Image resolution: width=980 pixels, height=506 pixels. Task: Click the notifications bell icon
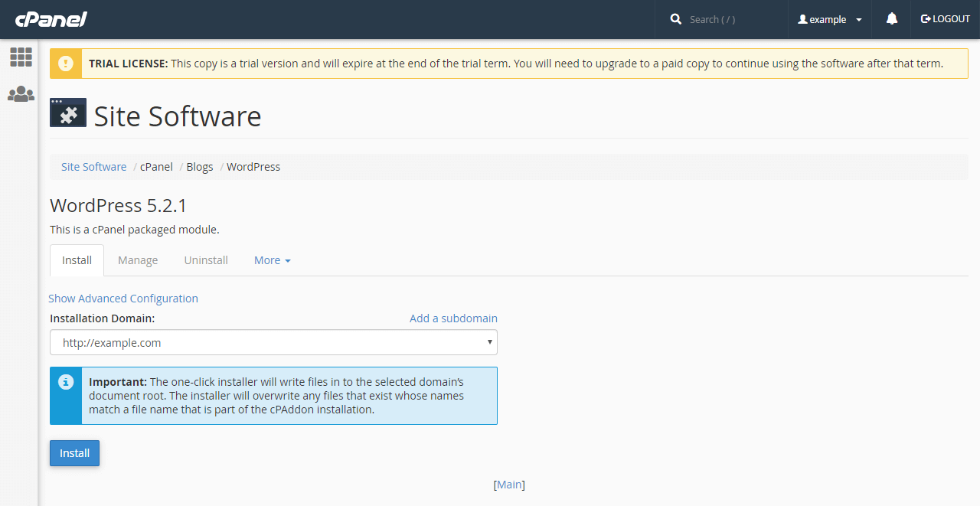pyautogui.click(x=891, y=19)
